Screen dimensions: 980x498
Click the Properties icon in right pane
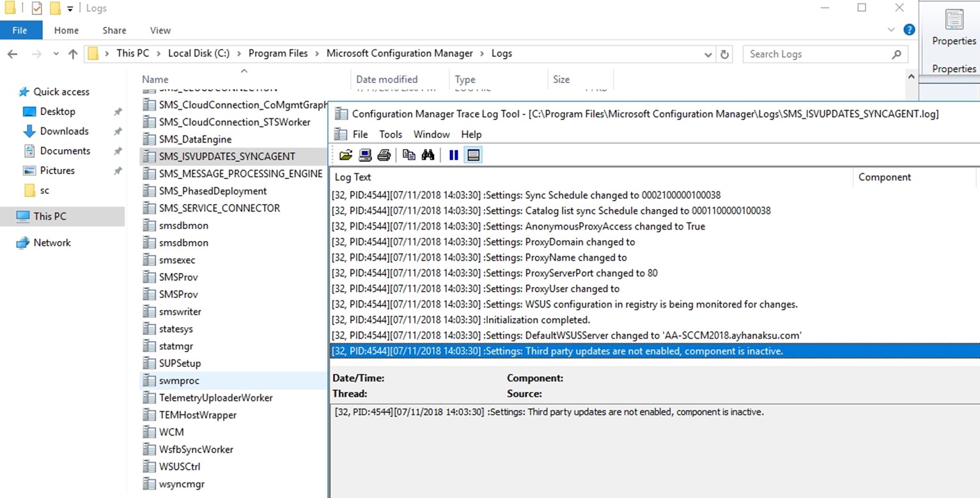coord(954,20)
